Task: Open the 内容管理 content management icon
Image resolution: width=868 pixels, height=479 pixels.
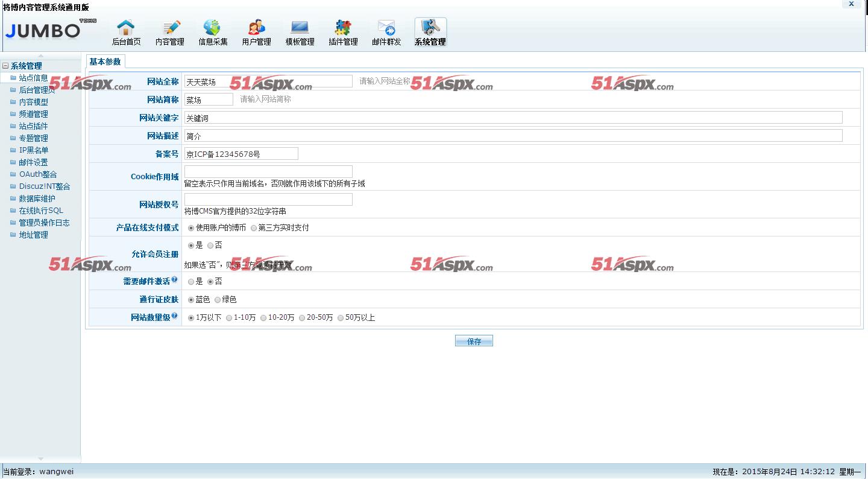Action: pyautogui.click(x=170, y=28)
